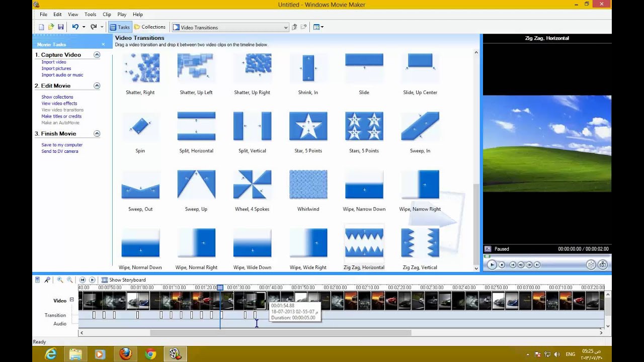Open the Redo history dropdown arrow
Viewport: 644px width, 362px height.
click(102, 27)
